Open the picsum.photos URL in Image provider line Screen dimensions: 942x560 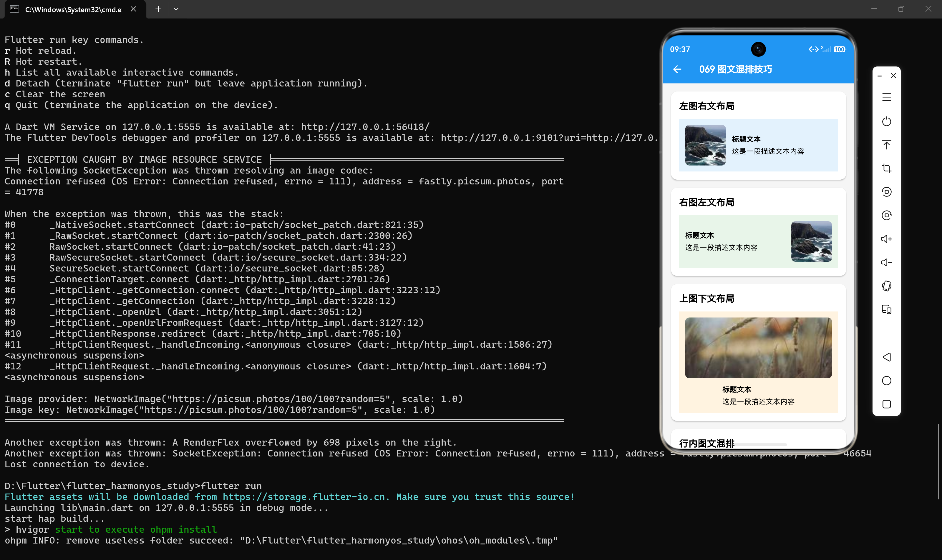click(278, 399)
